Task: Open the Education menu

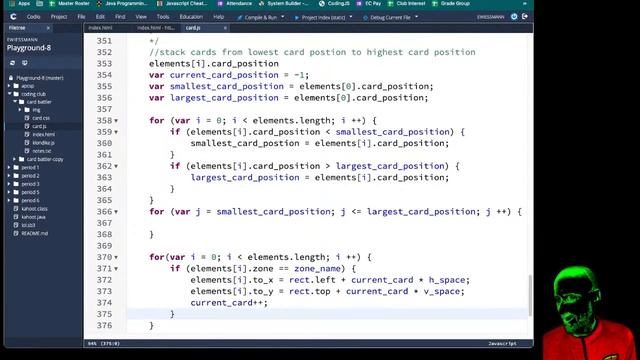Action: (x=191, y=17)
